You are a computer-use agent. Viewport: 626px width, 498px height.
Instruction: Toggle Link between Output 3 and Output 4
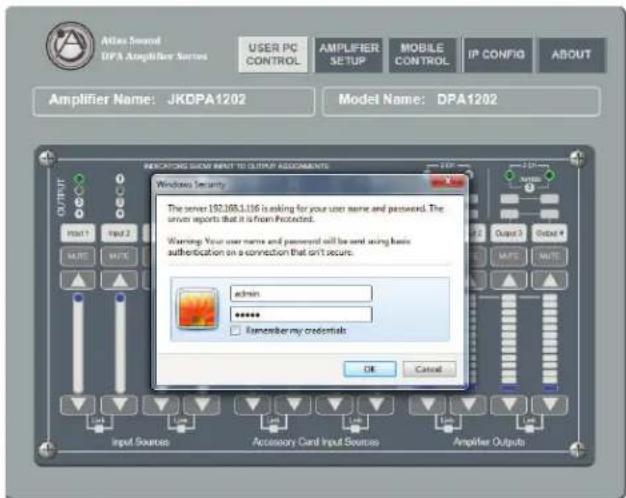click(x=529, y=429)
